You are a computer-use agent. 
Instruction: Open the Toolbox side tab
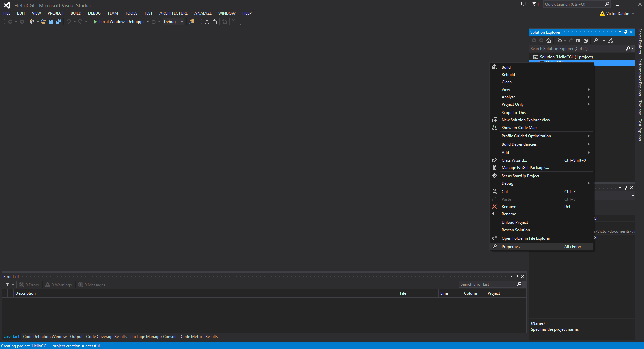pos(640,108)
